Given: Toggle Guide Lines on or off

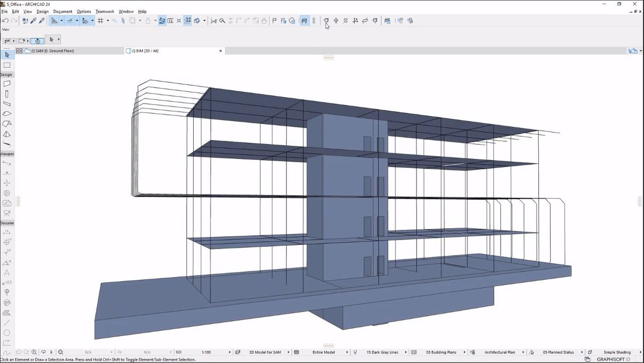Looking at the screenshot, I should (x=54, y=21).
